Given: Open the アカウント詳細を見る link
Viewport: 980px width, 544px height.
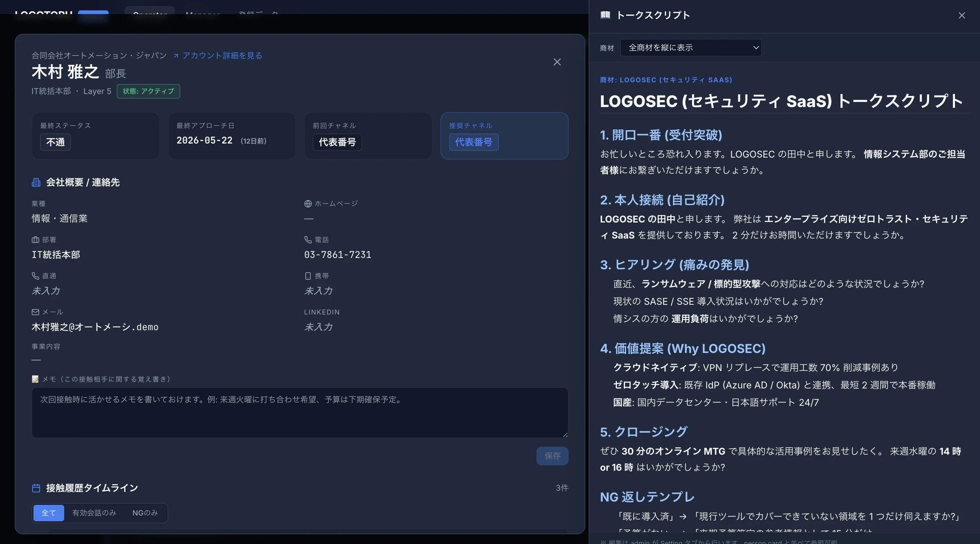Looking at the screenshot, I should coord(222,56).
